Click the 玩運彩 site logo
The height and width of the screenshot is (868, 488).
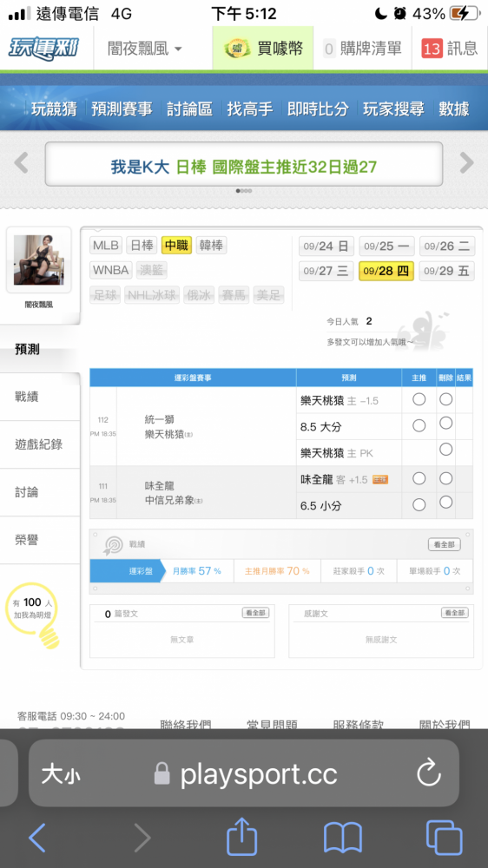(x=43, y=49)
